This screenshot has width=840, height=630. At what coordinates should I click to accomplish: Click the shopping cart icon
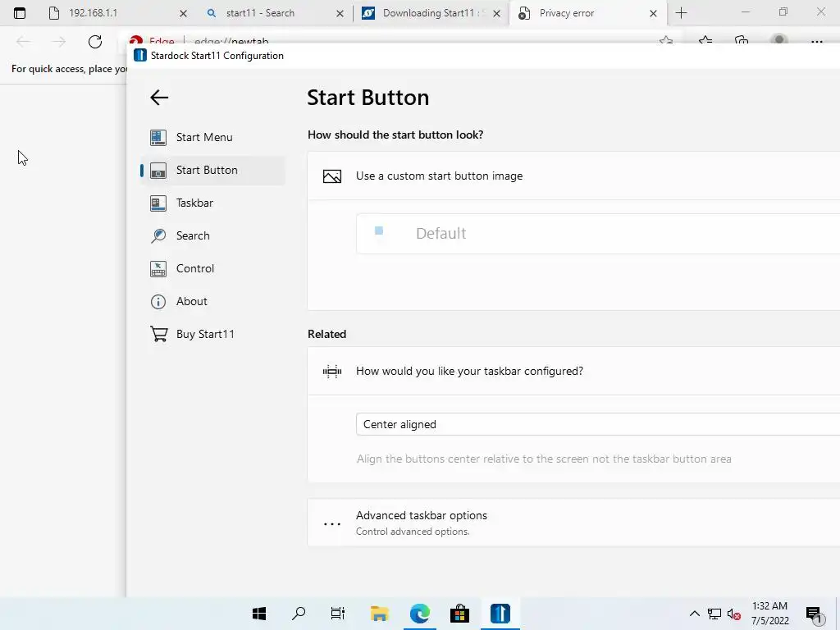(158, 334)
